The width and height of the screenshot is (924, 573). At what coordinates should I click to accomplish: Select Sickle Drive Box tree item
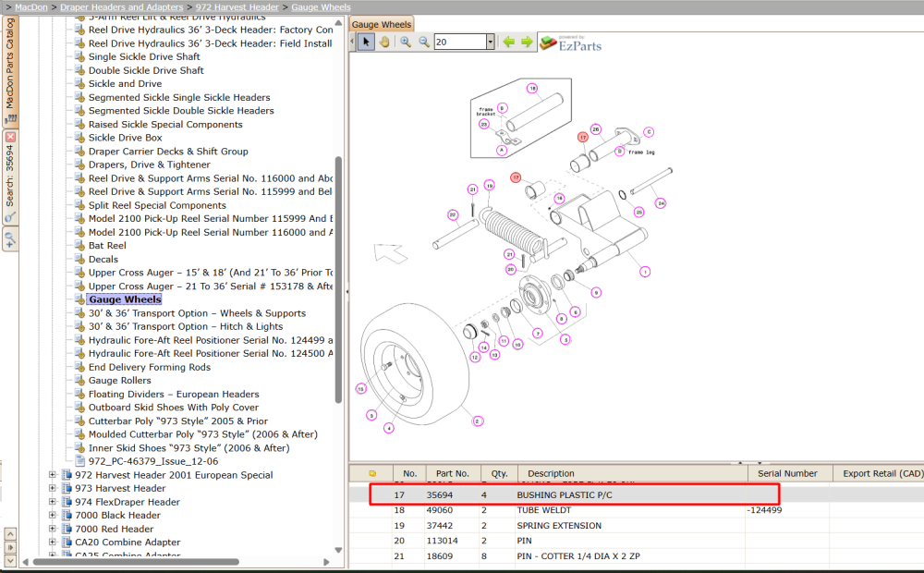125,138
